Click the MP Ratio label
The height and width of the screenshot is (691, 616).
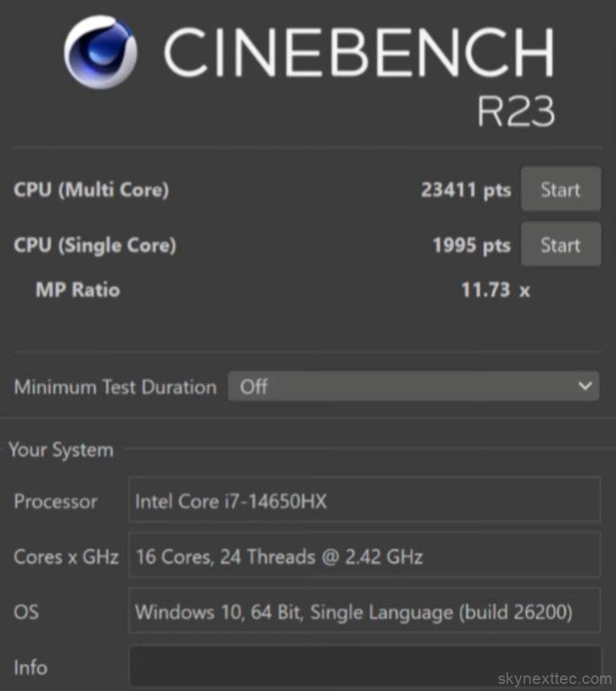[78, 290]
